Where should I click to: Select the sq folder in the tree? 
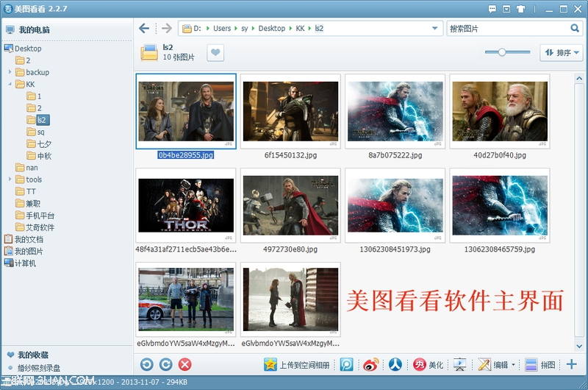[35, 132]
